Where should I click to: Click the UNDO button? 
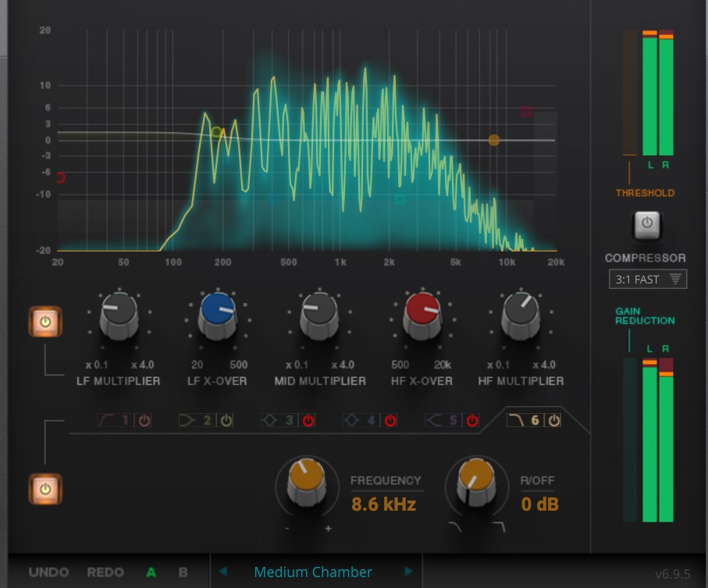pos(48,572)
